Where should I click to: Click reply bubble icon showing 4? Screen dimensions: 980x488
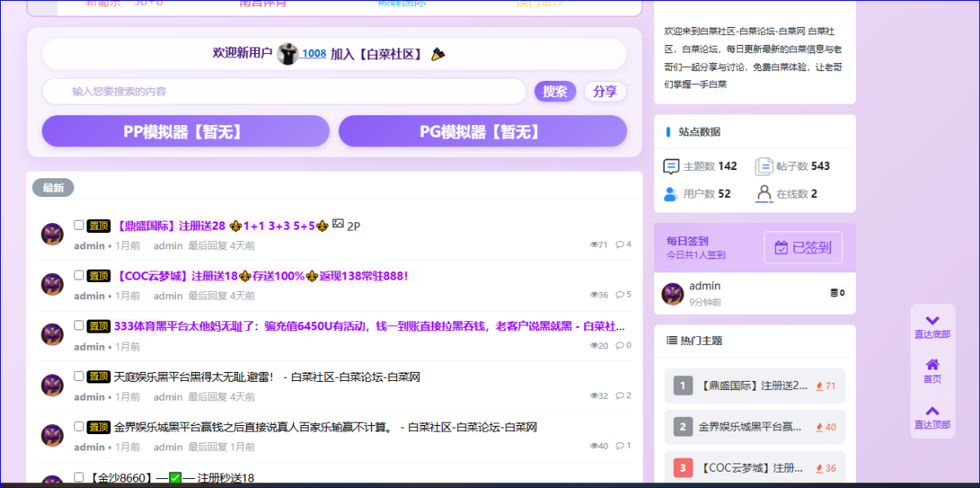point(620,244)
